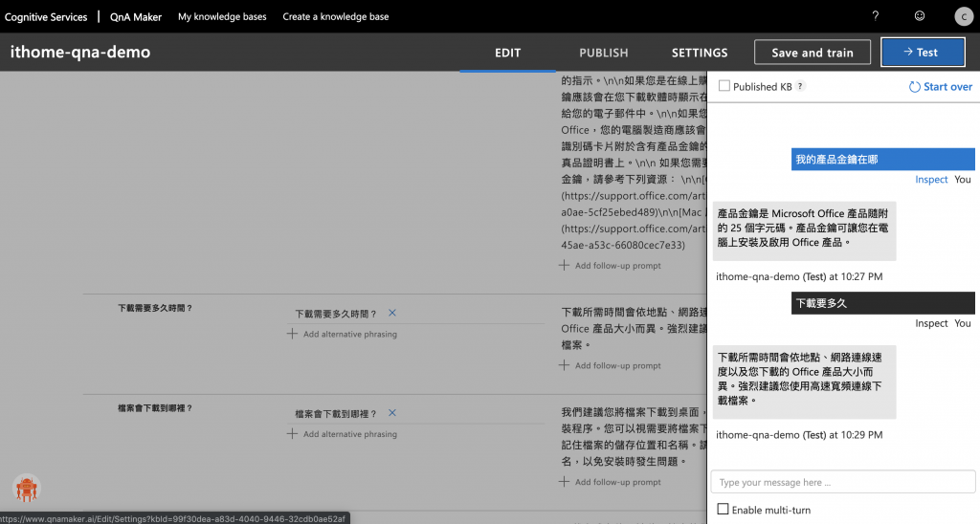Open My knowledge bases menu
Screen dimensions: 980x524
[x=222, y=17]
